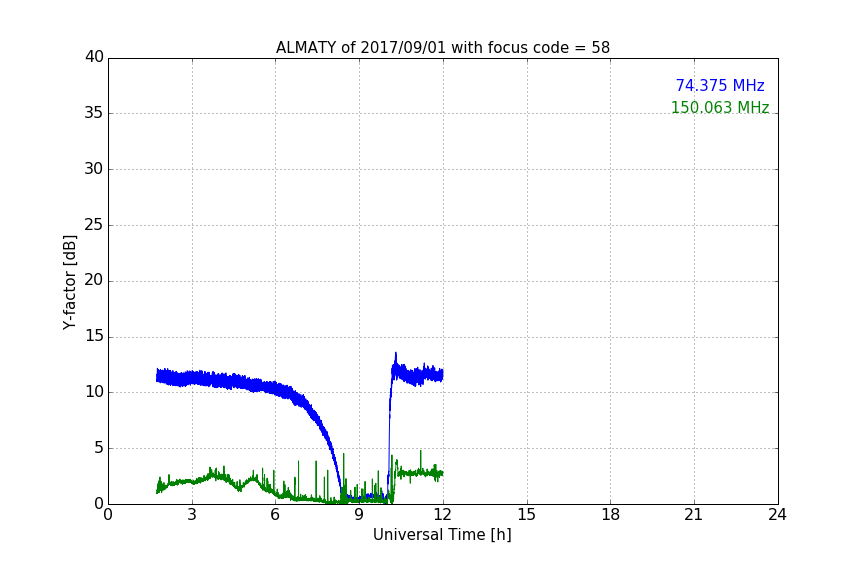This screenshot has height=576, width=864.
Task: Select the blue '74.375 MHz' legend label
Action: point(720,85)
